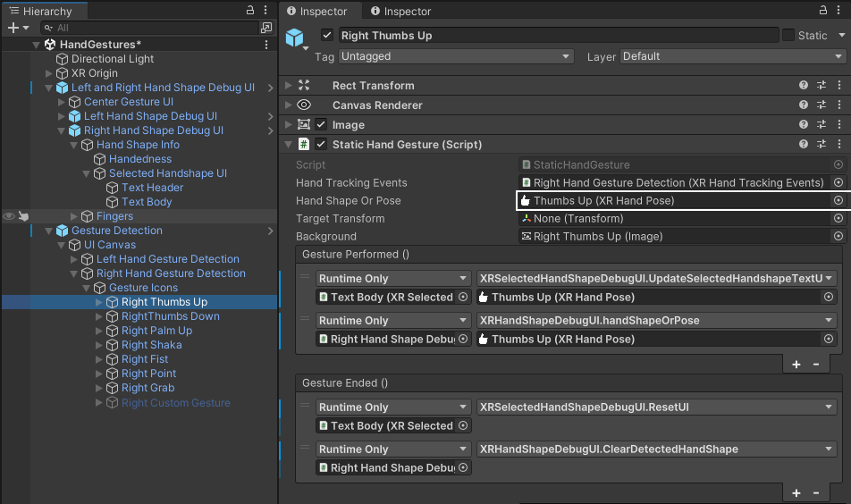Open the HandGestures scene options menu
The height and width of the screenshot is (504, 851).
click(266, 45)
